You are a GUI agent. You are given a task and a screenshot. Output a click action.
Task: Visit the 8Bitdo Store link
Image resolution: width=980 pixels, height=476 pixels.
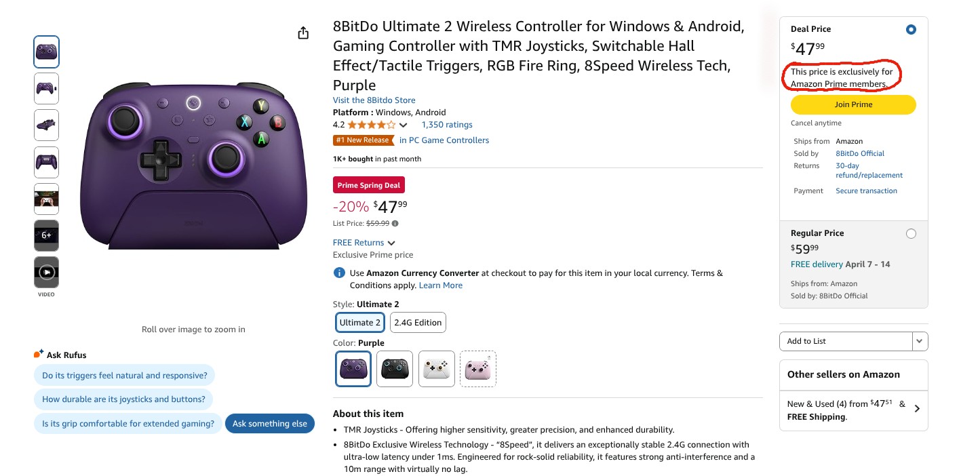click(374, 100)
